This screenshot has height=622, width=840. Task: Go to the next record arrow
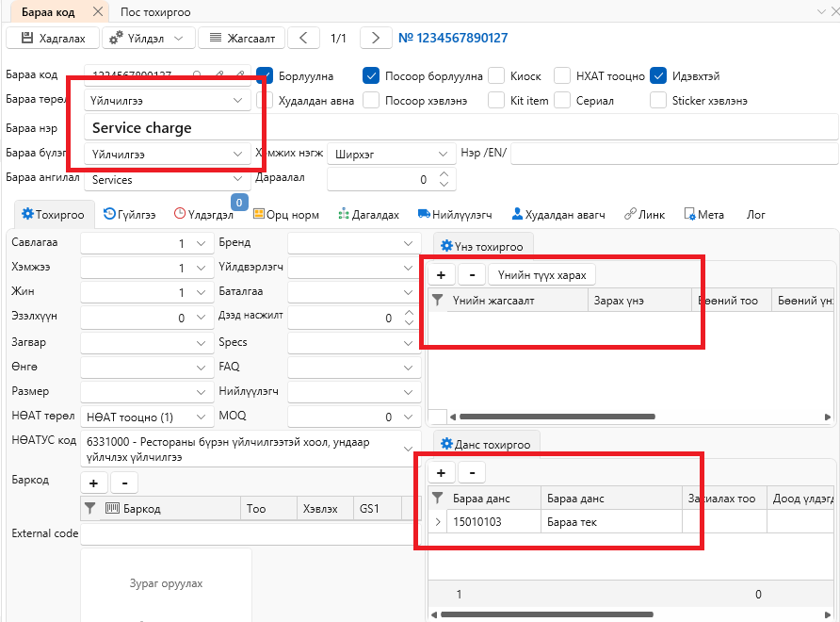[x=376, y=38]
